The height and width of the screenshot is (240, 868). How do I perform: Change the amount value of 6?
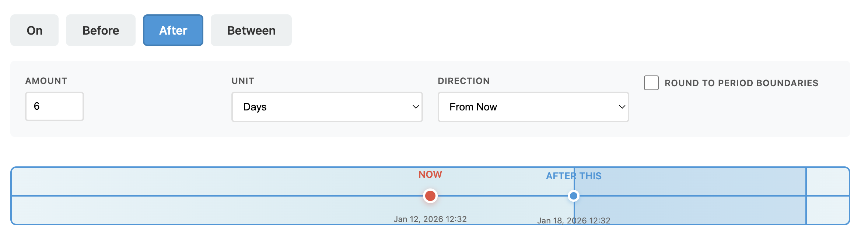tap(54, 106)
